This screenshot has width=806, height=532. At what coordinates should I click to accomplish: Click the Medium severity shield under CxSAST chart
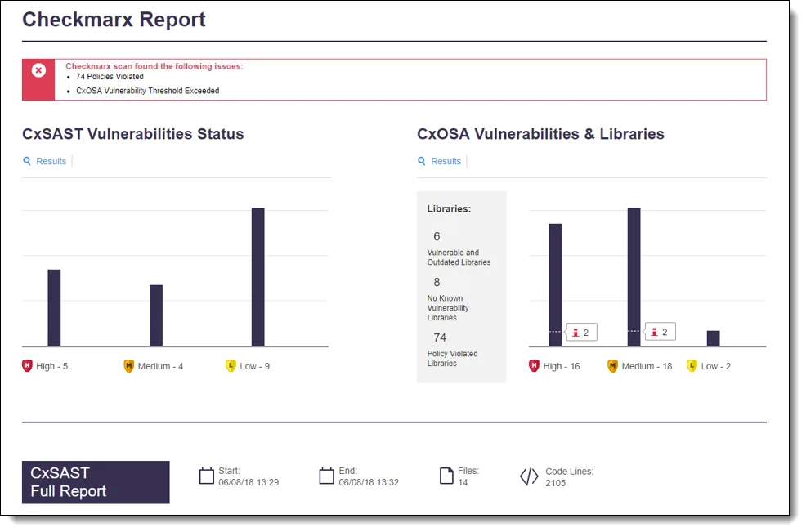click(128, 366)
